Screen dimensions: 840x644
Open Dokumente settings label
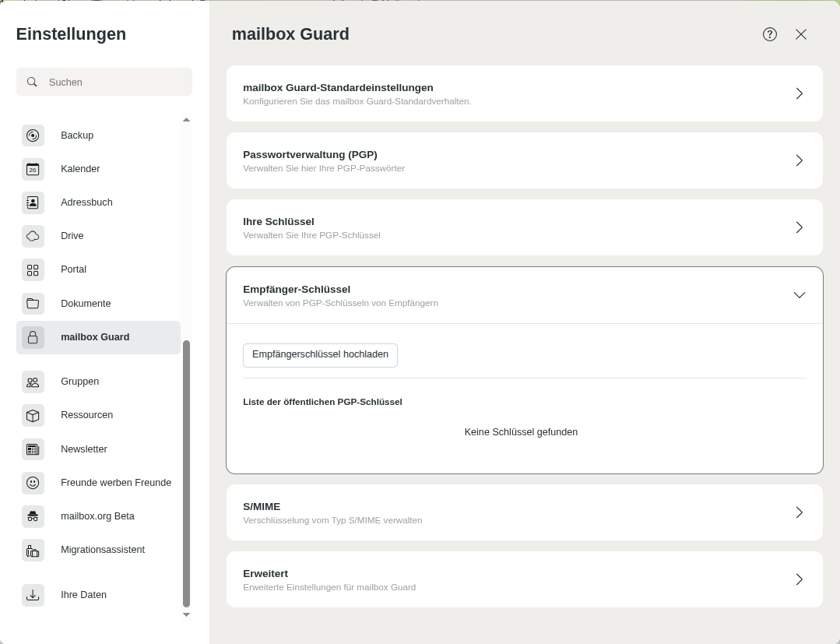click(x=86, y=304)
